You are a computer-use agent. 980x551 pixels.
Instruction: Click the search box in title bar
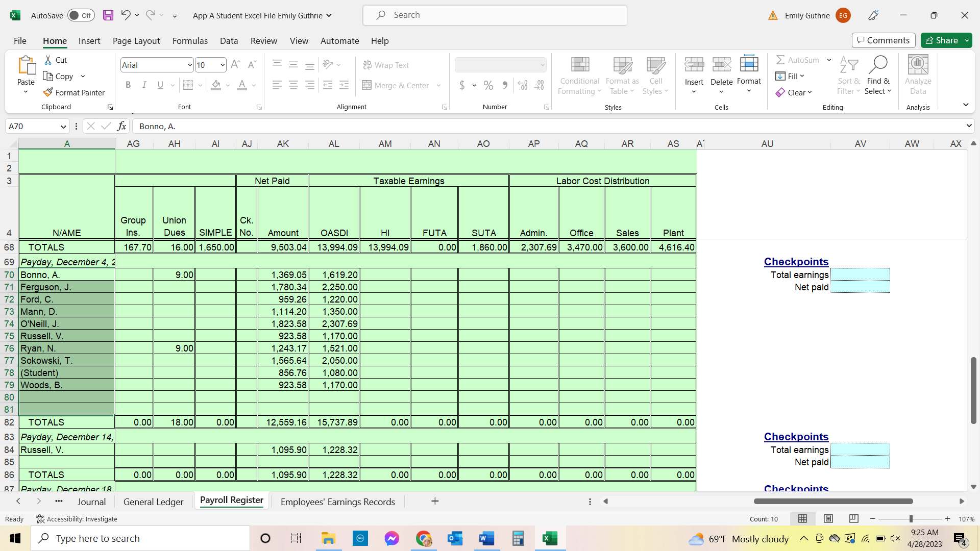[x=495, y=15]
